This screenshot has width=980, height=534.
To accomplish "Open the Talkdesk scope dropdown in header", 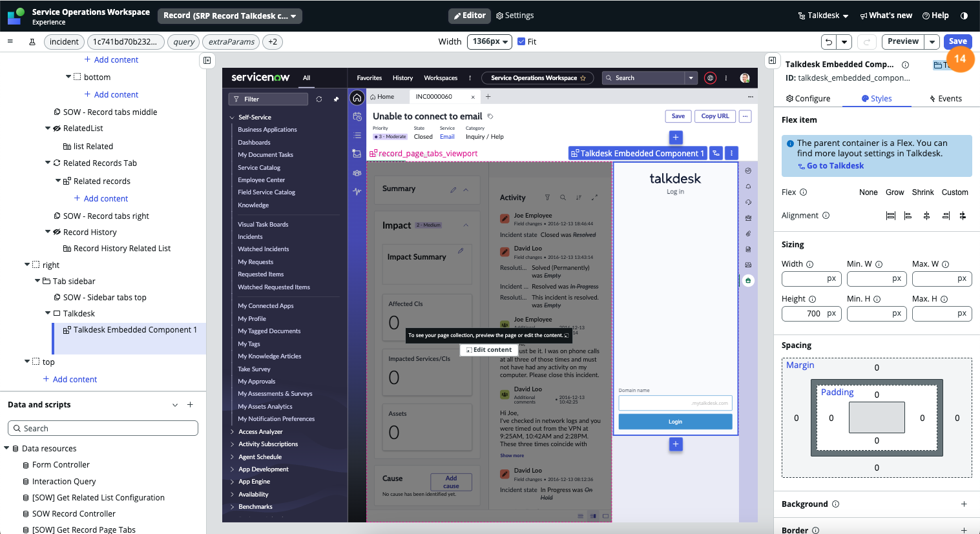I will point(823,15).
